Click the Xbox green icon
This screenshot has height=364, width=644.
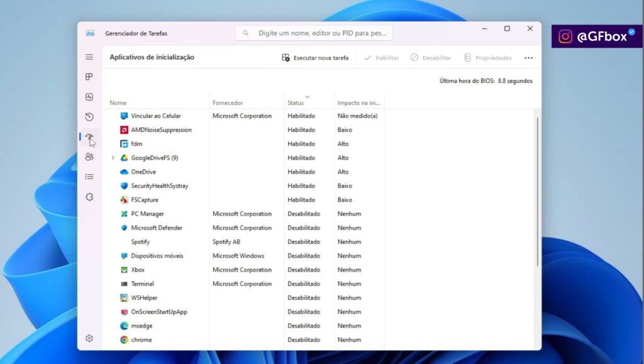(124, 270)
